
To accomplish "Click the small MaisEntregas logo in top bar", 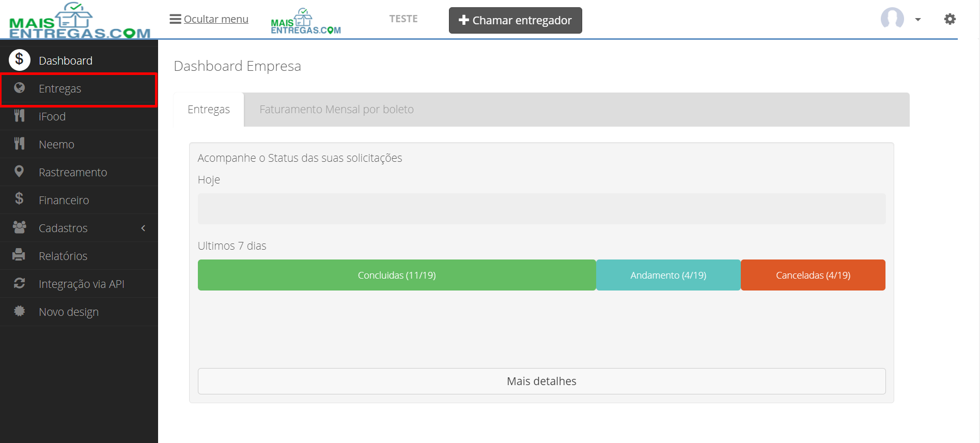I will 306,21.
